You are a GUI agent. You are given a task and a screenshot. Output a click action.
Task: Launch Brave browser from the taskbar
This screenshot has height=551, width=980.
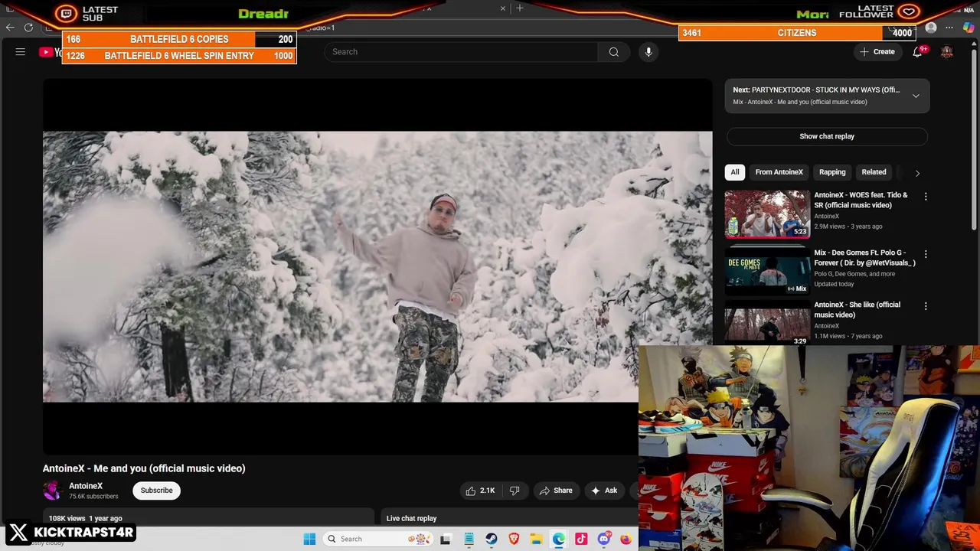pyautogui.click(x=514, y=539)
